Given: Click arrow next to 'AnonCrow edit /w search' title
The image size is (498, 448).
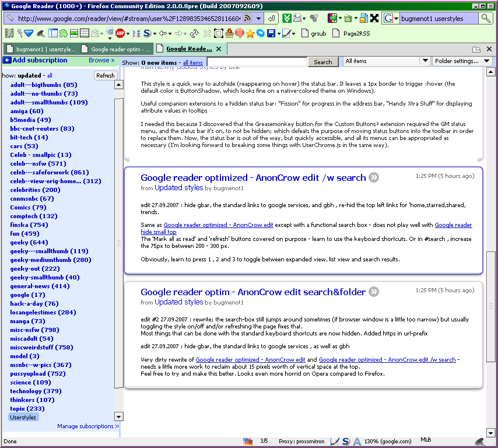Looking at the screenshot, I should point(374,177).
